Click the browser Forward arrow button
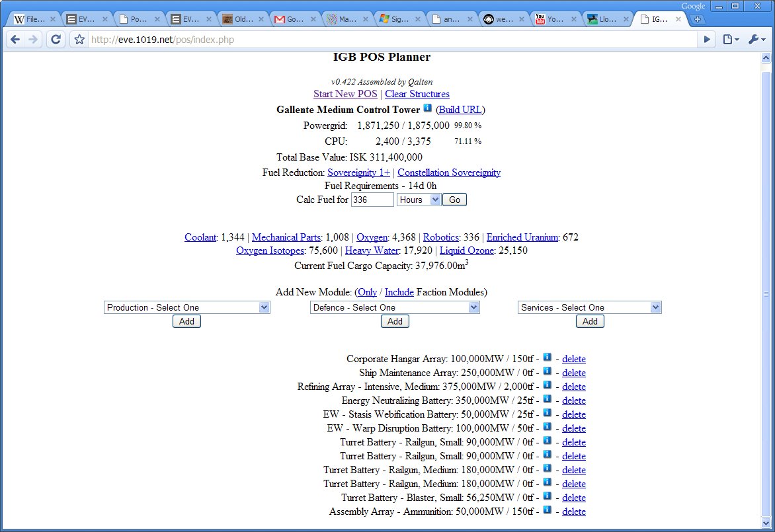The height and width of the screenshot is (532, 775). (33, 40)
